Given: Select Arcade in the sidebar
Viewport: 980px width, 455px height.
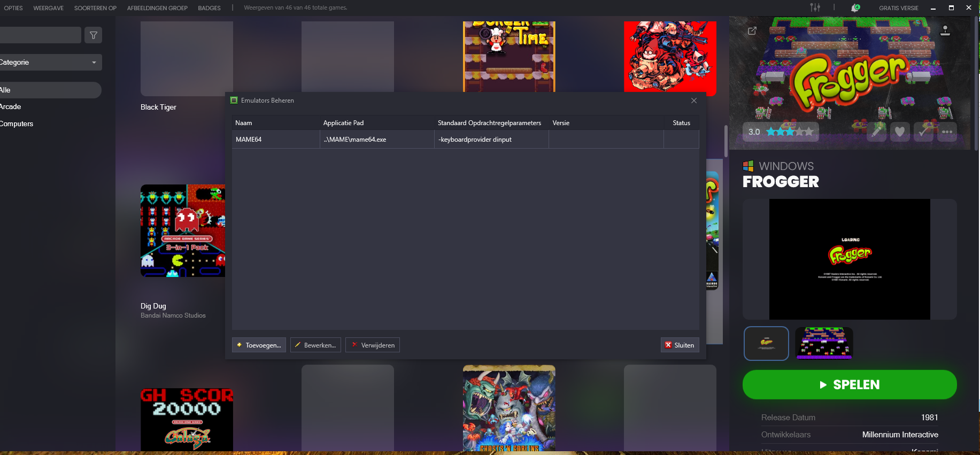Looking at the screenshot, I should (11, 106).
